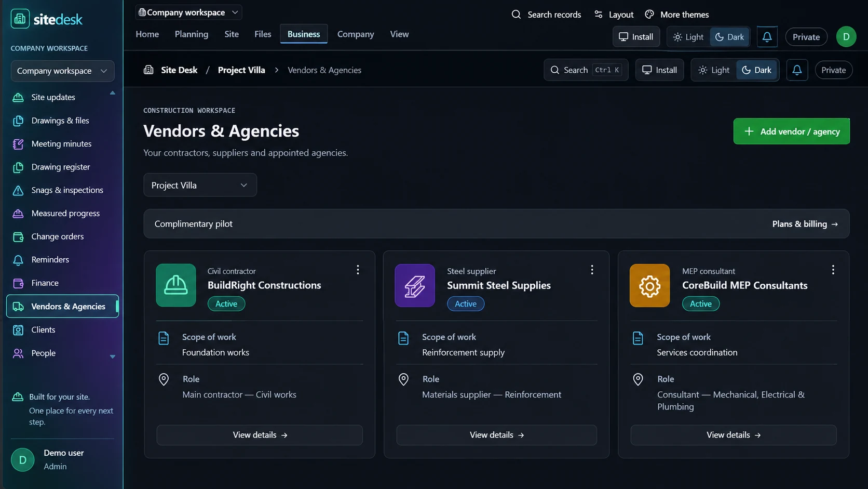View details for BuildRight Constructions
The height and width of the screenshot is (489, 868).
pos(260,435)
